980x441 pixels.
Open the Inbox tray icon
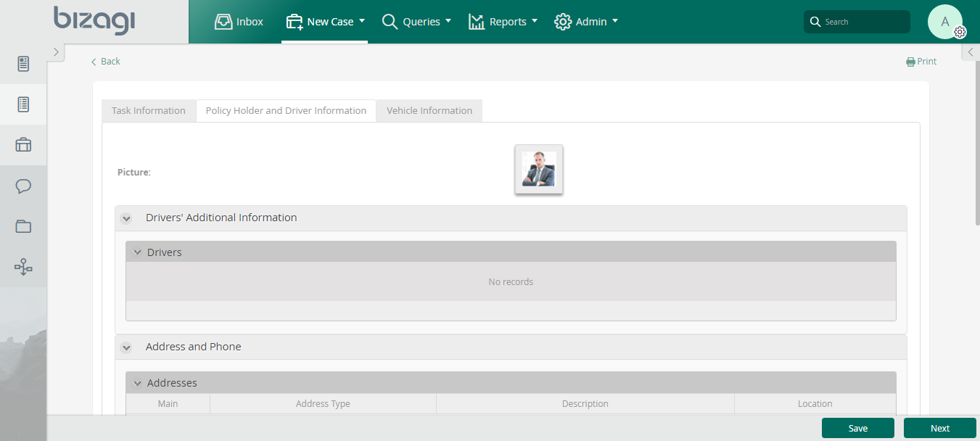tap(223, 22)
